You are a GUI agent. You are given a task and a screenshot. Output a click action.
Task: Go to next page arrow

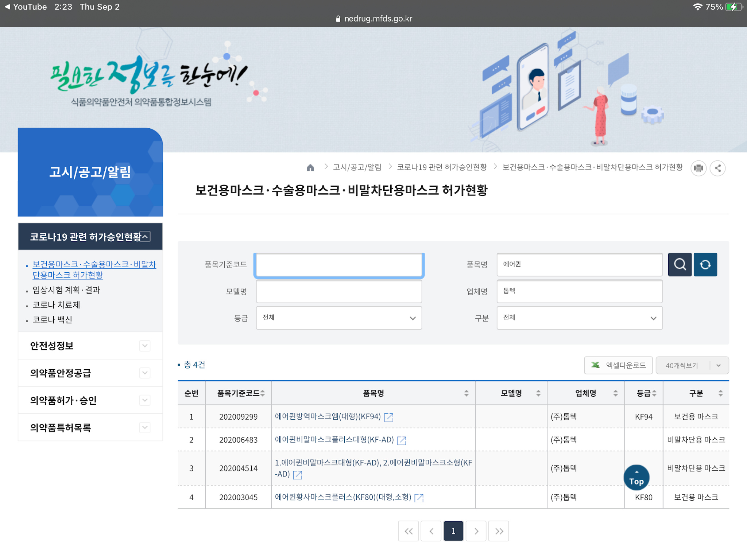pos(476,531)
